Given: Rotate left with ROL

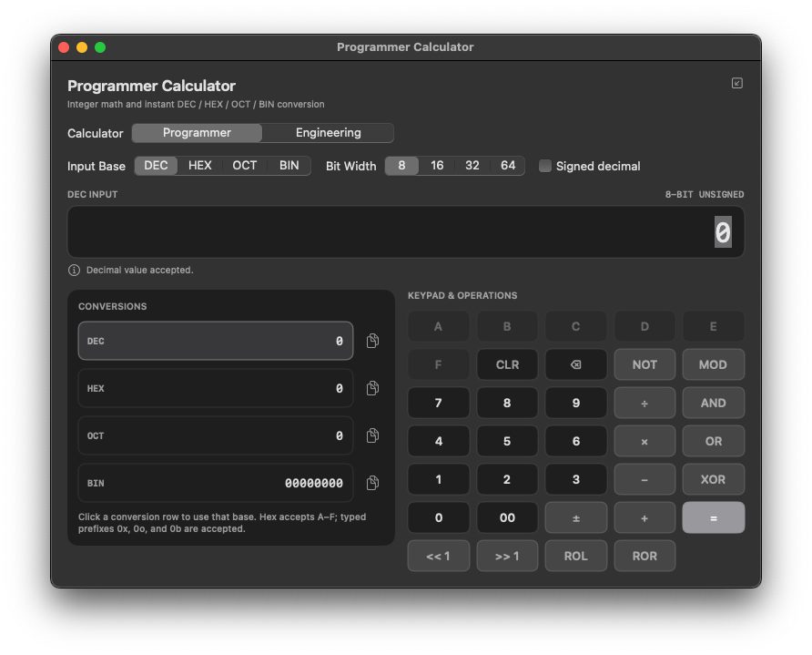Looking at the screenshot, I should tap(576, 556).
